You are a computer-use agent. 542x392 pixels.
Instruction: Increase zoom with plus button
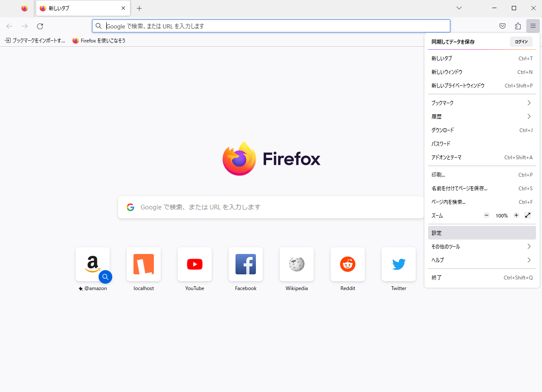pos(516,215)
